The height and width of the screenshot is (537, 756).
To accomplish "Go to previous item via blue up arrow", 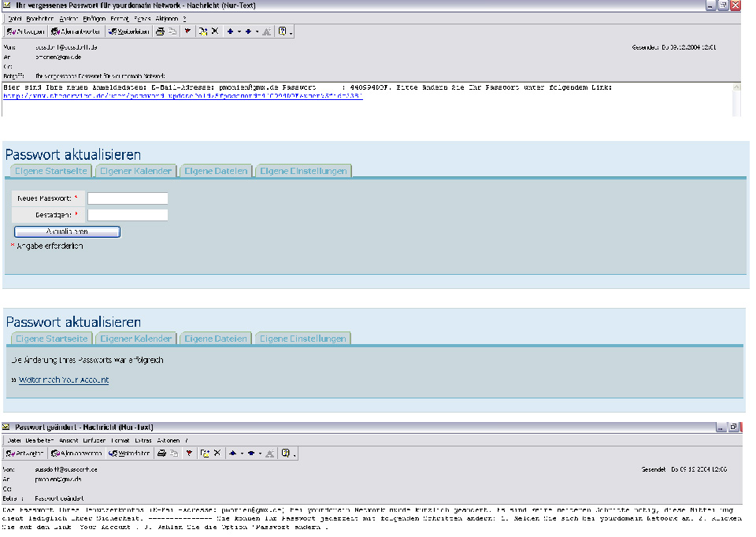I will point(232,31).
